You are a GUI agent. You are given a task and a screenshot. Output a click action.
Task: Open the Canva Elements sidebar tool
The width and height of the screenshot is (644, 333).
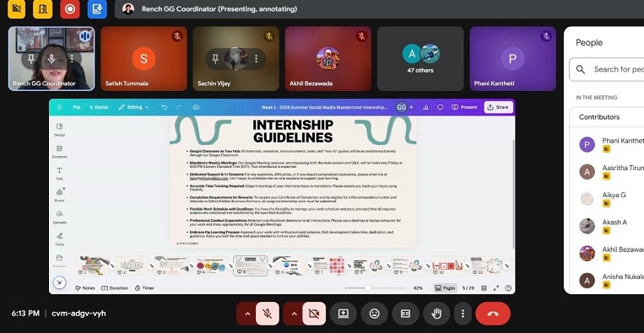pos(60,152)
